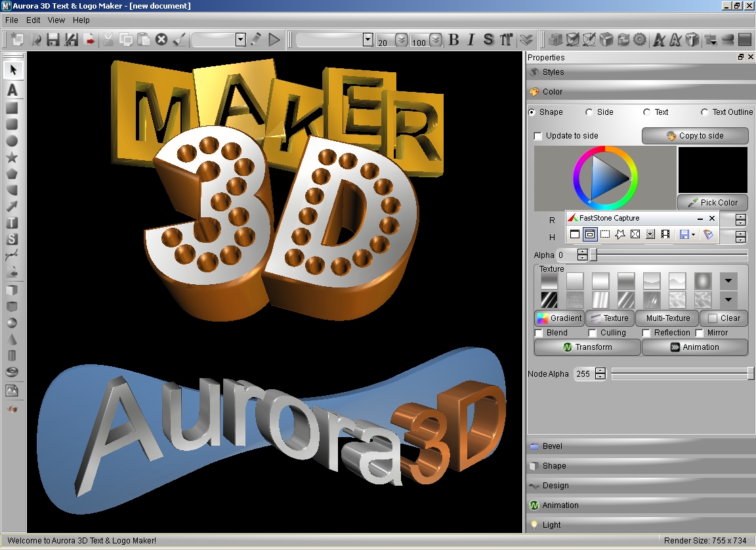The width and height of the screenshot is (756, 550).
Task: Click the paintbrush format icon
Action: click(179, 39)
